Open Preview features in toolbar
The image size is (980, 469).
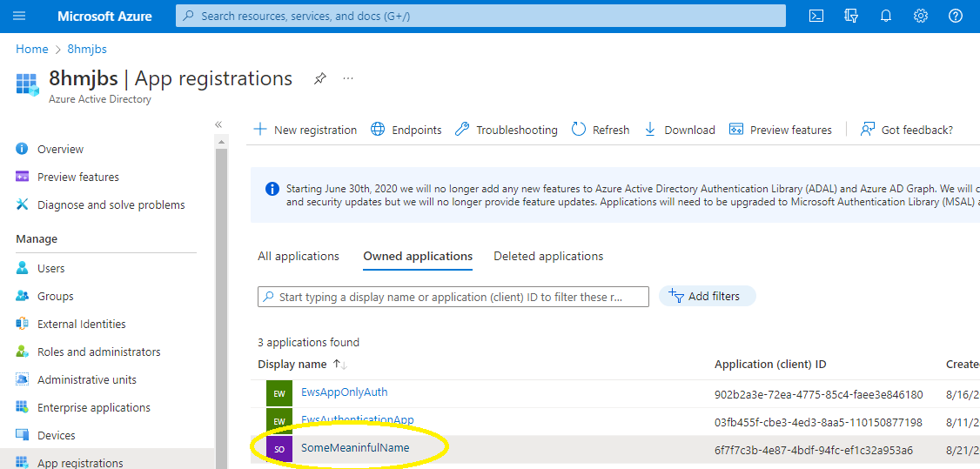(781, 130)
